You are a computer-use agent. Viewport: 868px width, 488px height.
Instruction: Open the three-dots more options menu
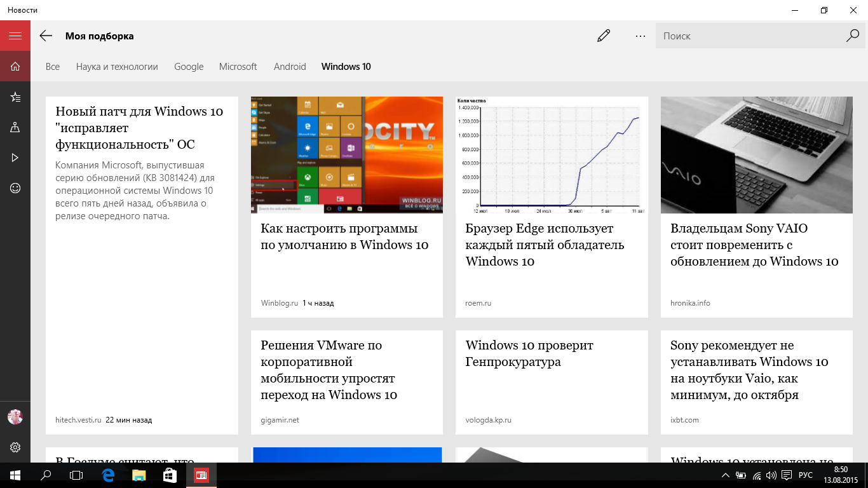click(x=640, y=36)
